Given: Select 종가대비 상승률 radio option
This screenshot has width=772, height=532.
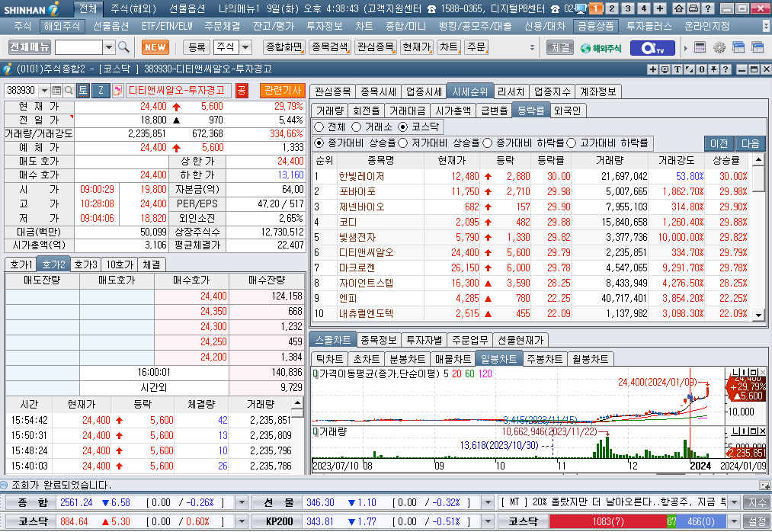Looking at the screenshot, I should click(319, 143).
